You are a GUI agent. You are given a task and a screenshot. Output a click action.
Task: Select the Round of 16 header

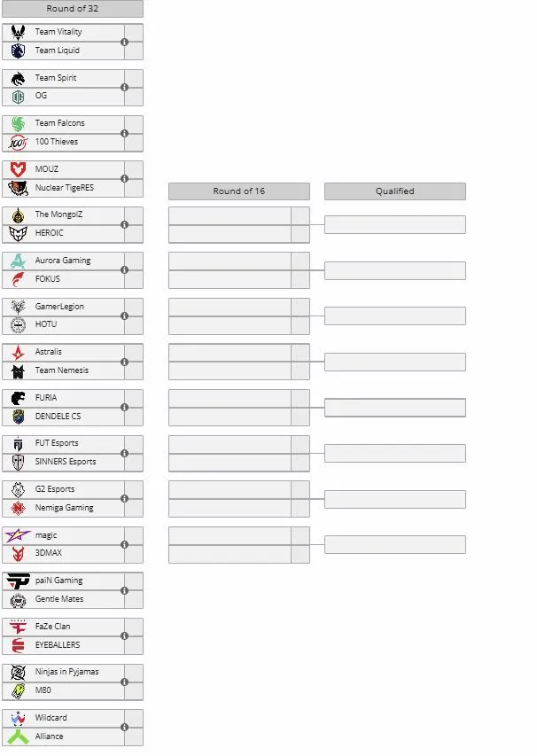[239, 191]
